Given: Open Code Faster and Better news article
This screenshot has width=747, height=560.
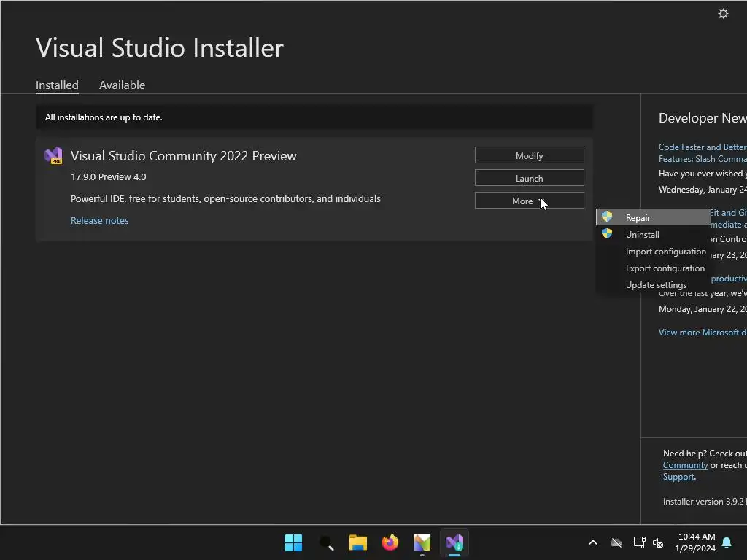Looking at the screenshot, I should coord(703,153).
